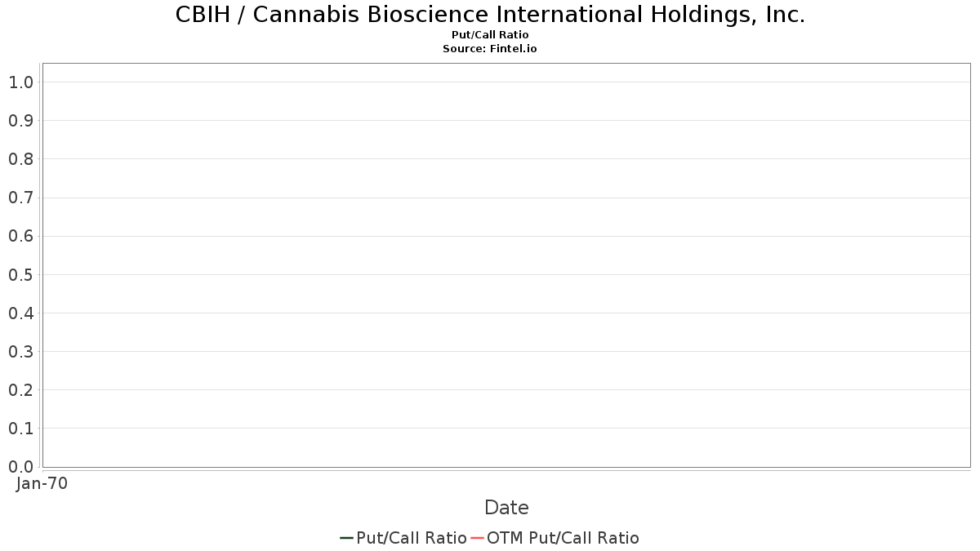The image size is (980, 551).
Task: Click the 0.0 y-axis label
Action: tap(21, 466)
